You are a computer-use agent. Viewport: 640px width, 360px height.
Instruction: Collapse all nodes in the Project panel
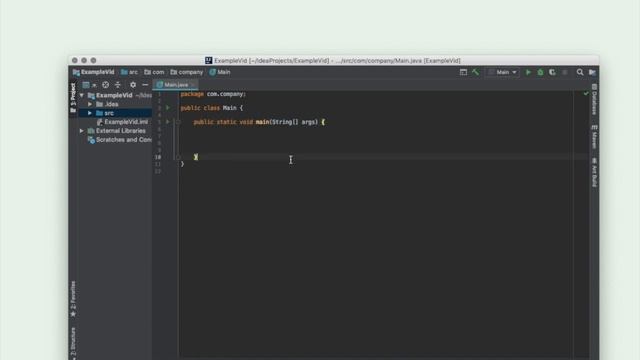click(118, 85)
